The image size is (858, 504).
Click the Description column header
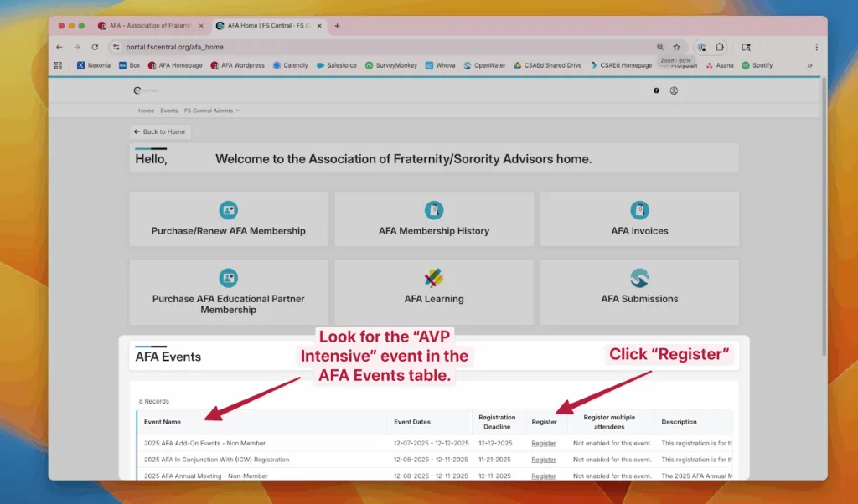[x=679, y=422]
